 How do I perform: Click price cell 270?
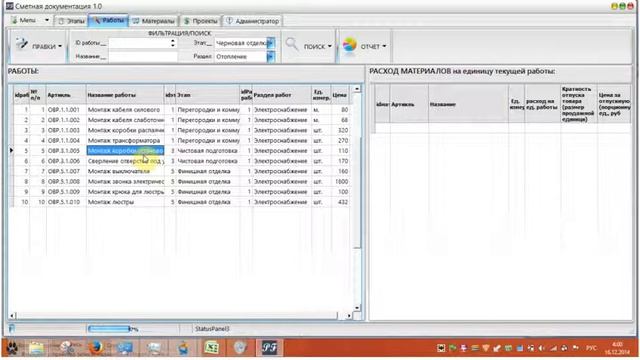point(340,140)
